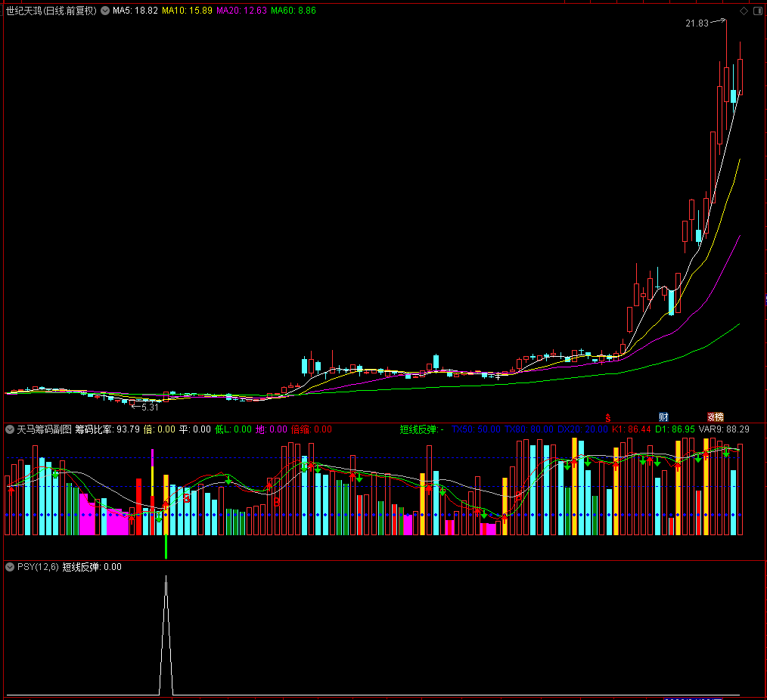Viewport: 767px width, 700px height.
Task: Open the 榜 ranking marker icon
Action: (719, 417)
